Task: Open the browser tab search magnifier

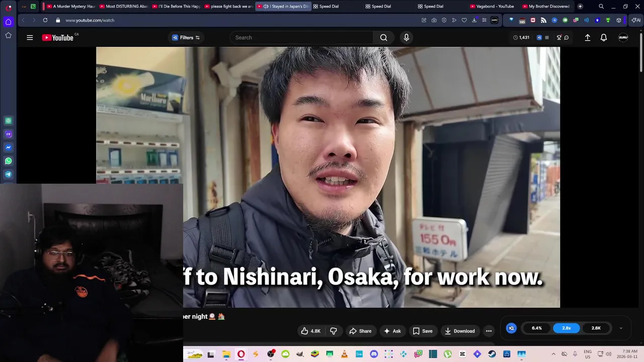Action: [x=601, y=7]
